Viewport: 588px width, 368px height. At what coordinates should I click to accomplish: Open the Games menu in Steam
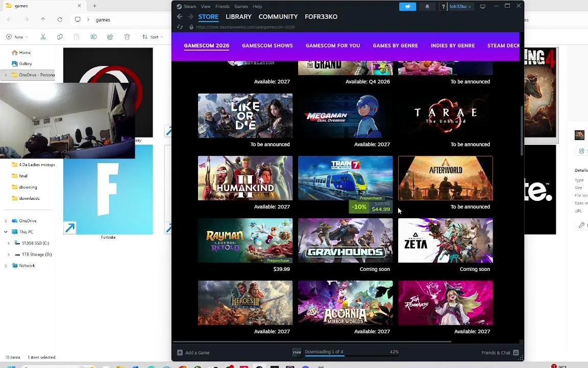[241, 6]
